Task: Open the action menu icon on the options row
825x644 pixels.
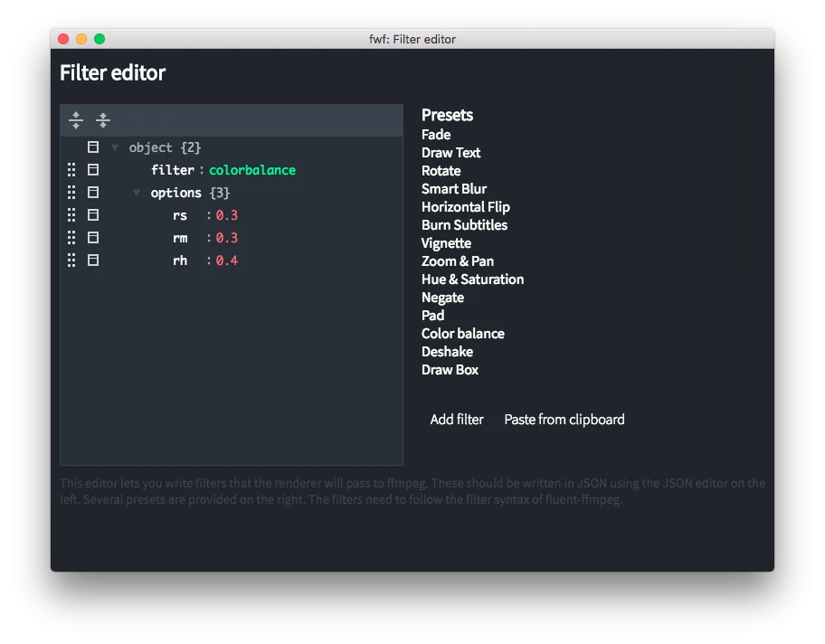Action: 93,193
